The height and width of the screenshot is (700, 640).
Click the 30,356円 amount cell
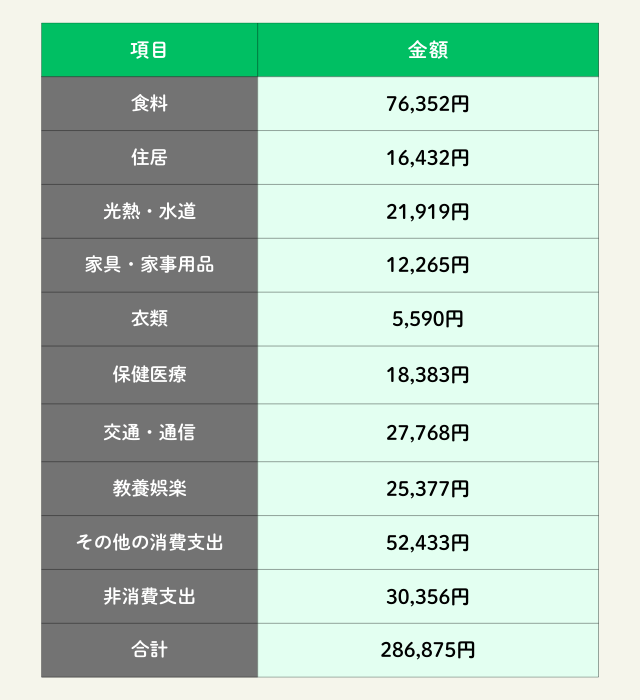[x=428, y=596]
